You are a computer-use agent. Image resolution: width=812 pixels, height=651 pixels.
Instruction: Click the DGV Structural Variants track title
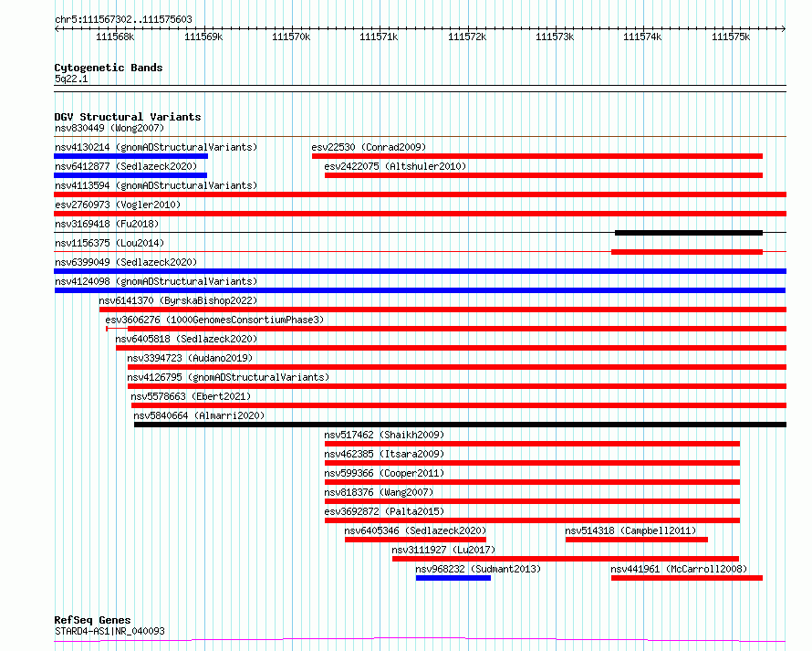click(128, 117)
